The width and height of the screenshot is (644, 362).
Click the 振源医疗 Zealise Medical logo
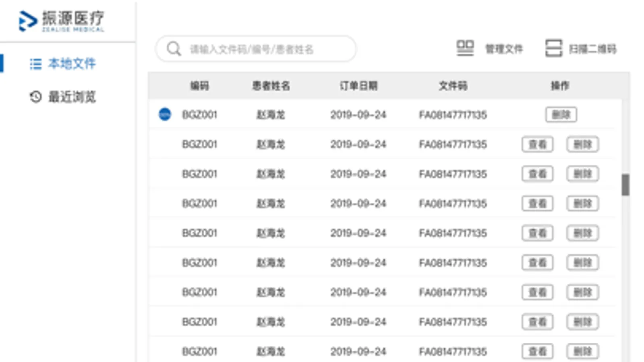click(61, 21)
